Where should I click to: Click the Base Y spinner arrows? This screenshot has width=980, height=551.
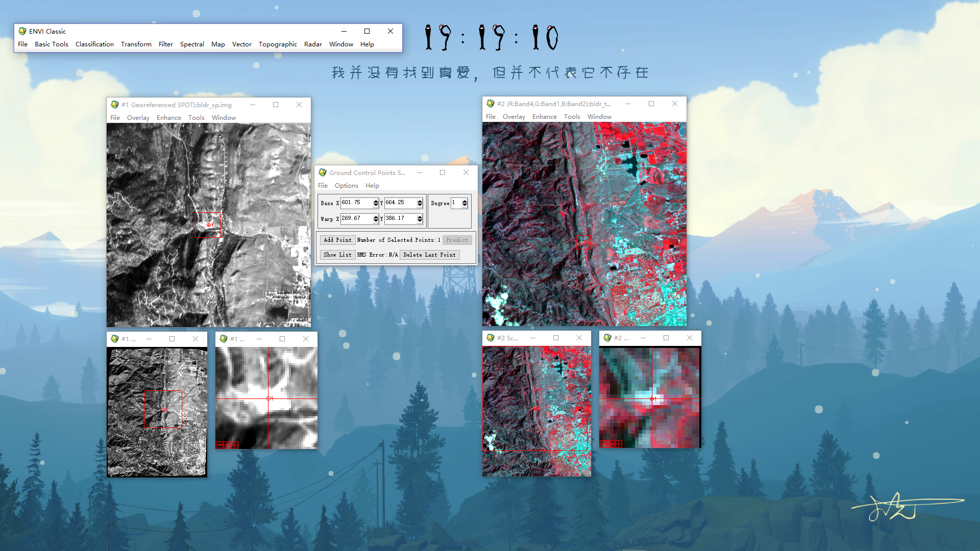pos(420,203)
